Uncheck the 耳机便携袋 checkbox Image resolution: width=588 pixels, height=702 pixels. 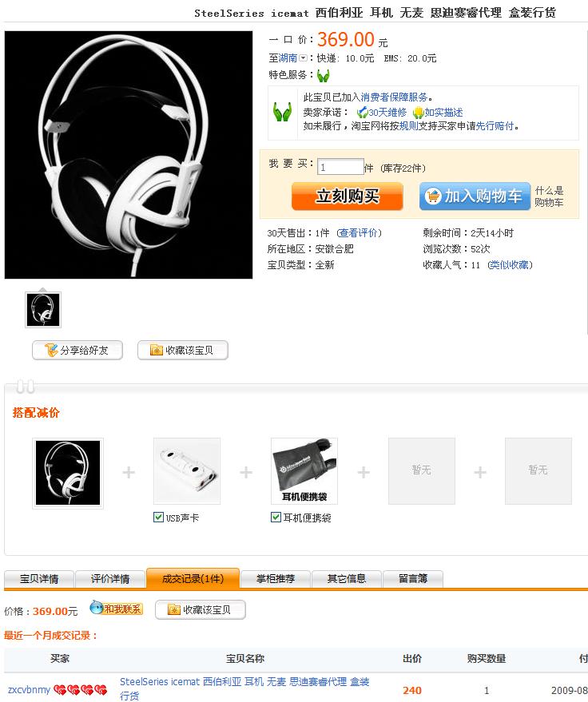(x=276, y=517)
